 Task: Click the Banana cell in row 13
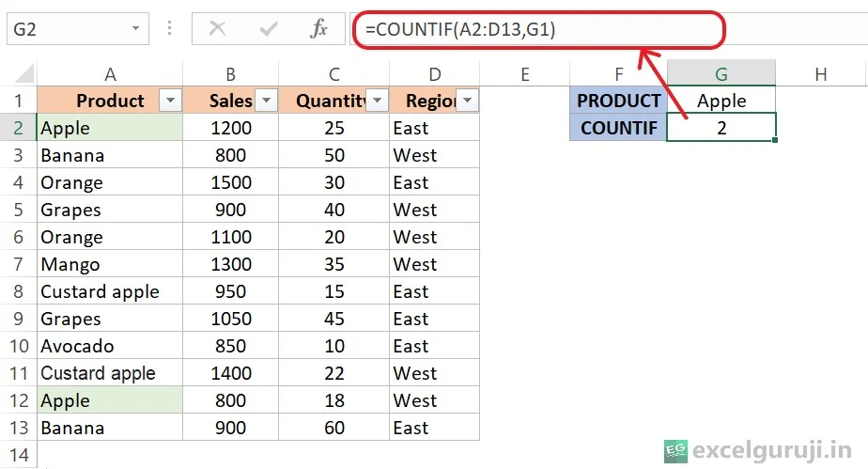[x=110, y=428]
